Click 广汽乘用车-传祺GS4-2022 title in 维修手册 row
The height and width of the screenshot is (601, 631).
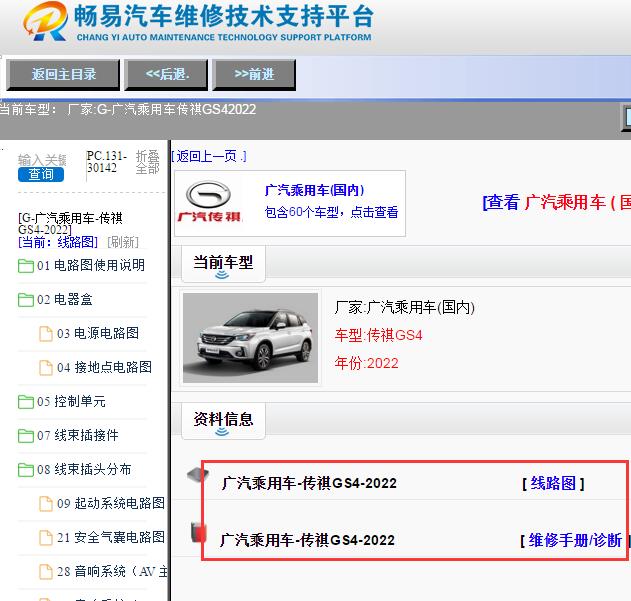click(307, 540)
